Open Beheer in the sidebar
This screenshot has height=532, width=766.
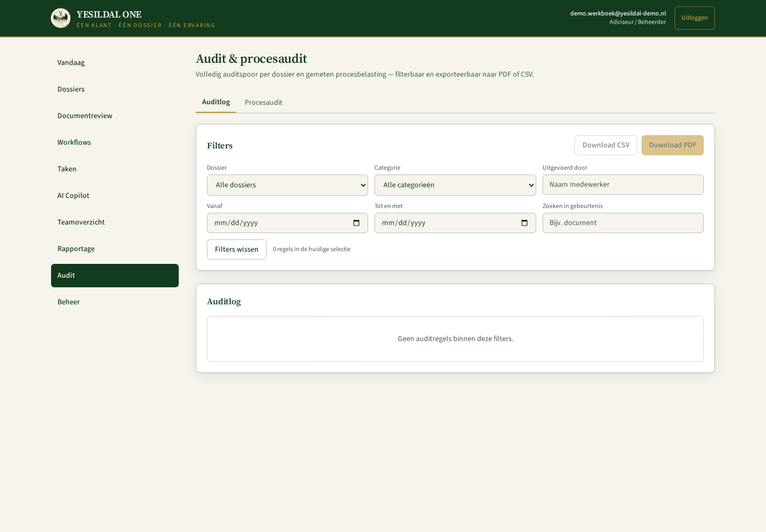click(x=115, y=302)
